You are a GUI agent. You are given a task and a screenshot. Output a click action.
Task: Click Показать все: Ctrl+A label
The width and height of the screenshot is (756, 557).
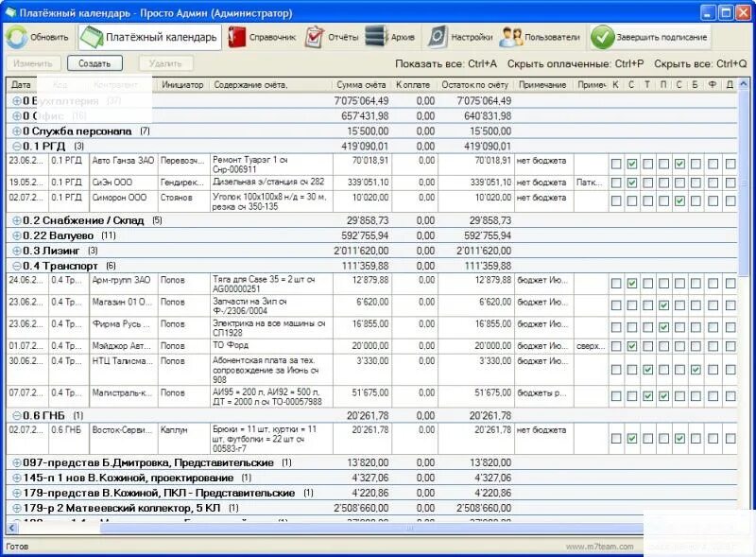(446, 63)
